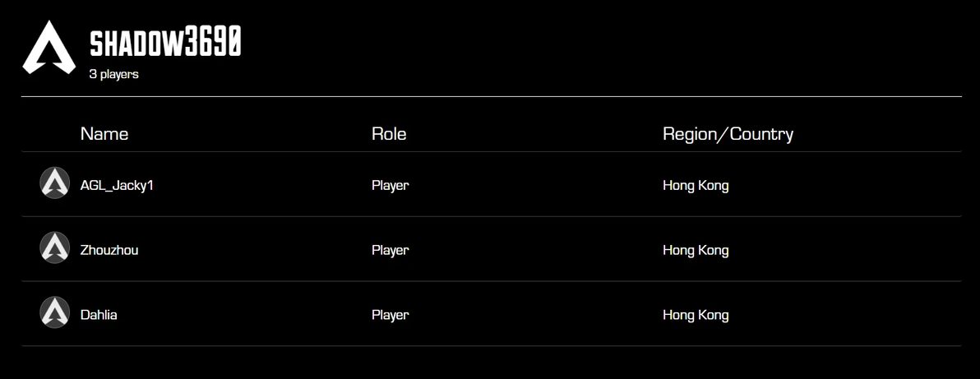This screenshot has height=379, width=980.
Task: Click the digits 3690 in the title
Action: 212,44
